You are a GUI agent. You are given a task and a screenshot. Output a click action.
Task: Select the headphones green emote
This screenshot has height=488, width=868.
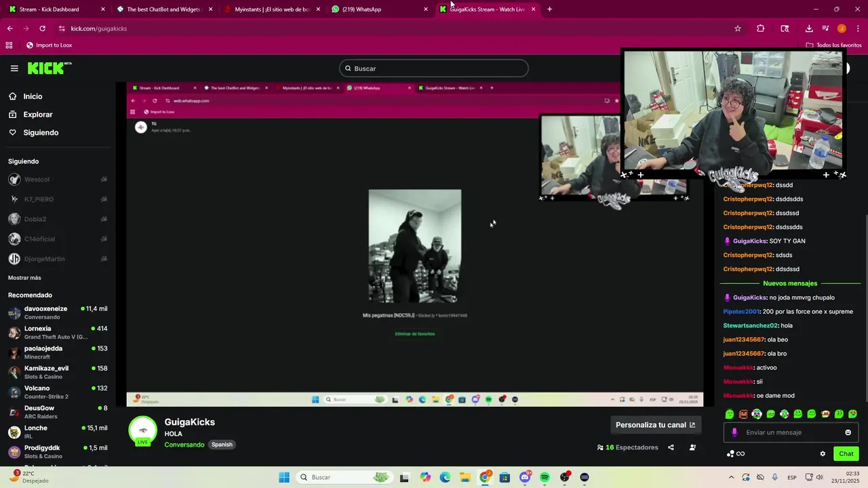pyautogui.click(x=757, y=414)
